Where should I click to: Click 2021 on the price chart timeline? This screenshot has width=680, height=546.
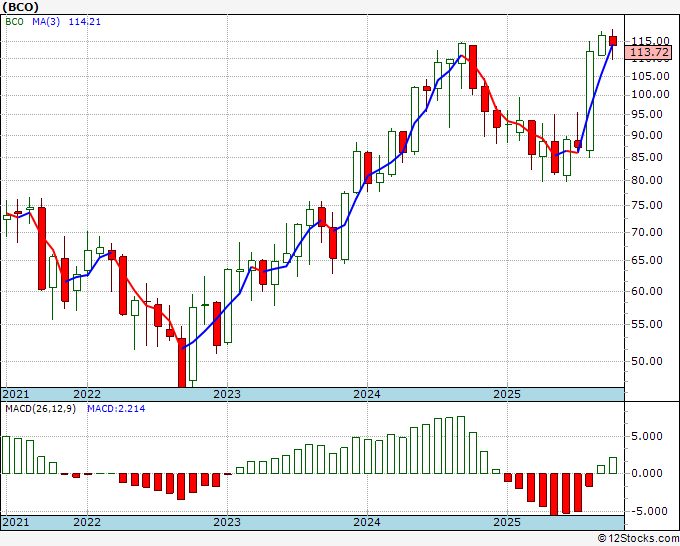tap(16, 394)
